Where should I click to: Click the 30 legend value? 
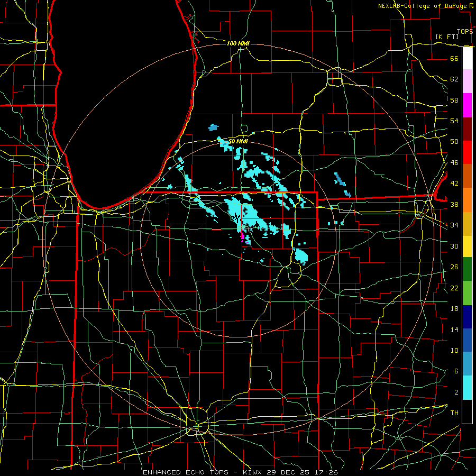point(454,246)
